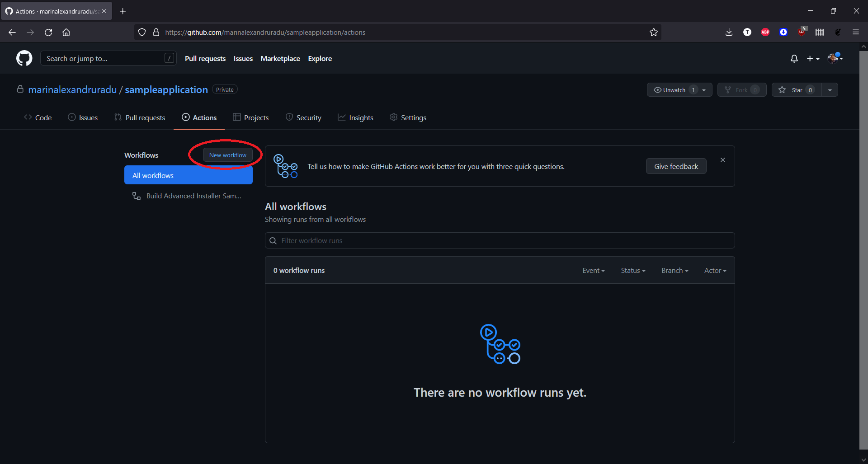The height and width of the screenshot is (464, 868).
Task: Focus the Search or jump to field
Action: tap(108, 58)
